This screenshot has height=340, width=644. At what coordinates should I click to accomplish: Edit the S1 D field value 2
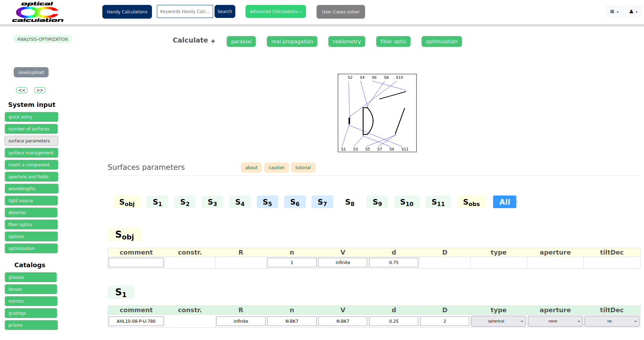[445, 321]
